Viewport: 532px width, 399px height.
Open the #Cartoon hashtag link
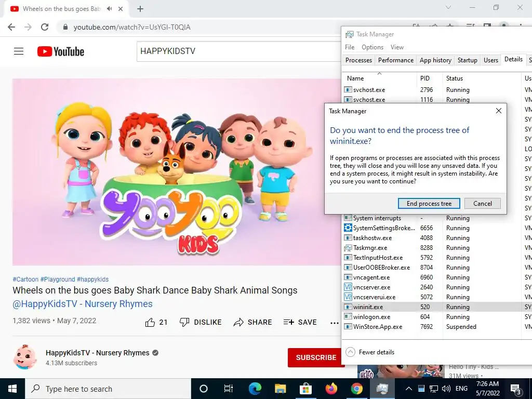[x=25, y=279]
